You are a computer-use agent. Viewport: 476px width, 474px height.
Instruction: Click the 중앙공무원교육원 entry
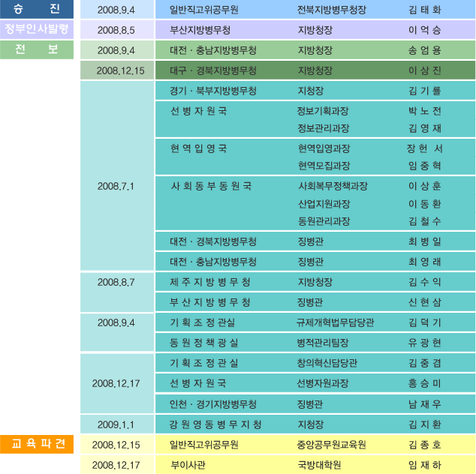point(331,445)
